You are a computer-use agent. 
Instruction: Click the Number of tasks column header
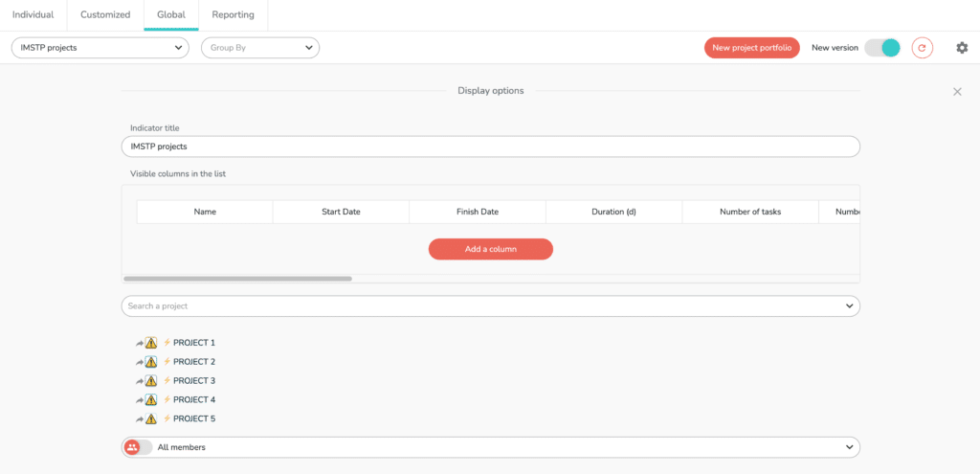pyautogui.click(x=750, y=212)
